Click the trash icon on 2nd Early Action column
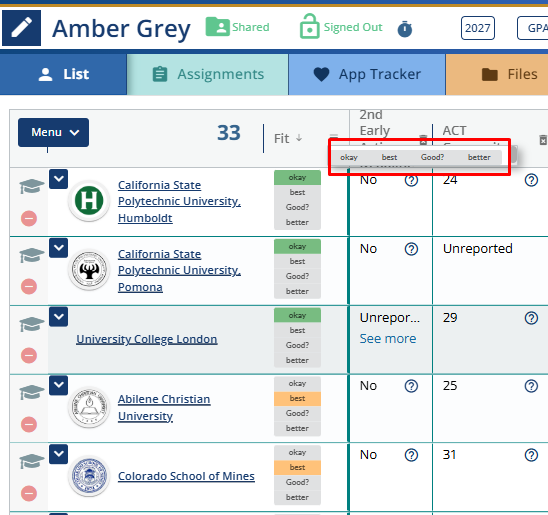The height and width of the screenshot is (515, 548). pyautogui.click(x=423, y=139)
